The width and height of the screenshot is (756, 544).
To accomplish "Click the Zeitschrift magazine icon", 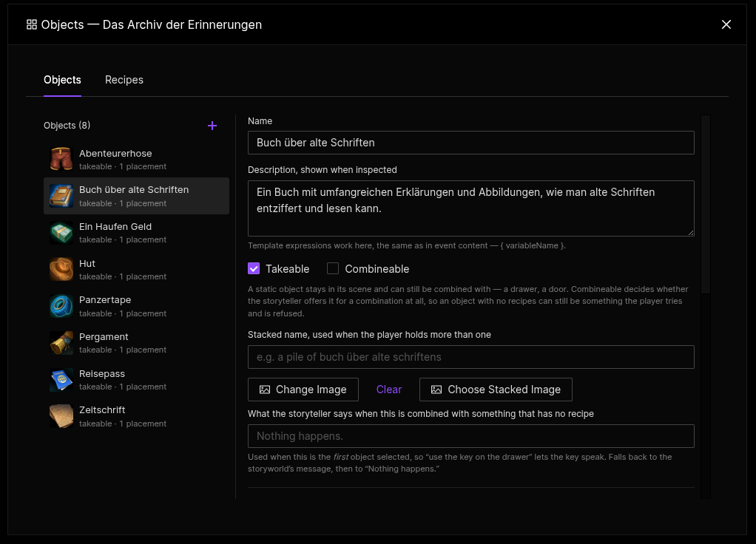I will [61, 416].
